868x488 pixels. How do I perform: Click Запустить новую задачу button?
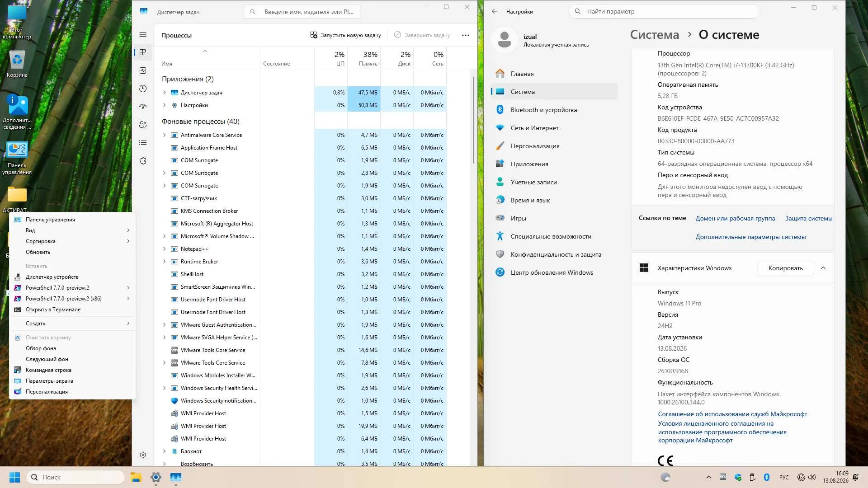click(346, 35)
